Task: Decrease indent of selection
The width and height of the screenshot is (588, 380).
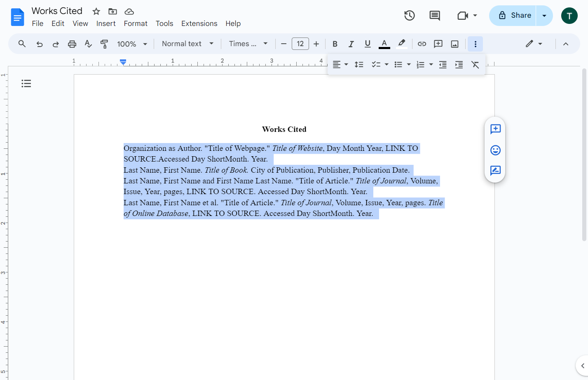Action: coord(443,65)
